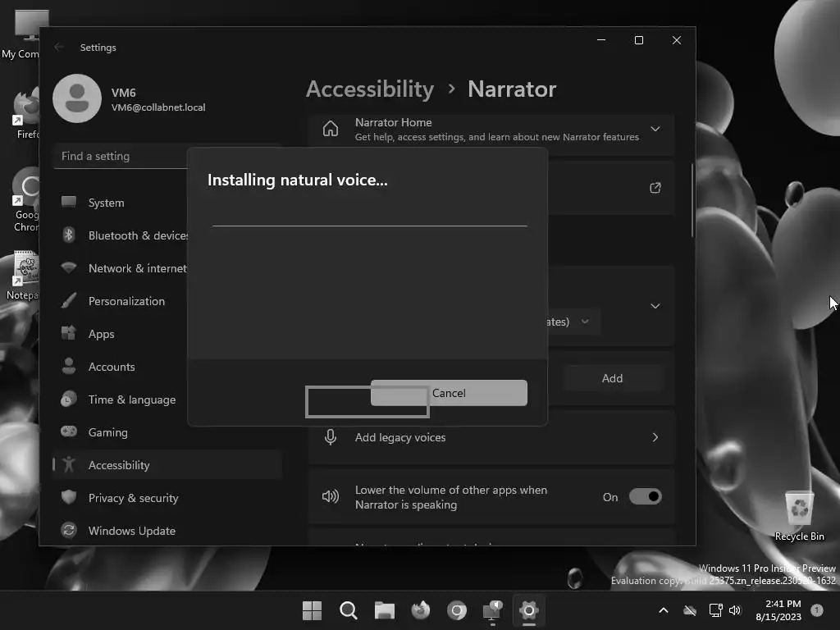The width and height of the screenshot is (840, 630).
Task: Click the Personalization brush icon
Action: (69, 300)
